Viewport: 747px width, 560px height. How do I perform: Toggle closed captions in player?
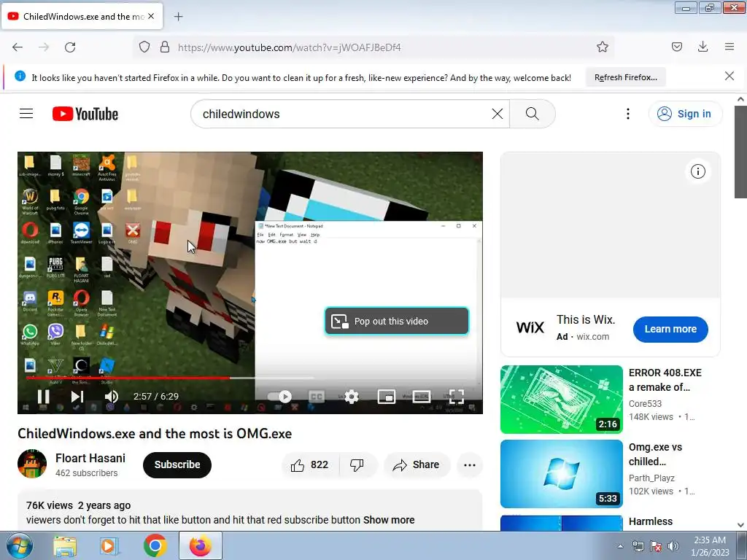[x=317, y=396]
